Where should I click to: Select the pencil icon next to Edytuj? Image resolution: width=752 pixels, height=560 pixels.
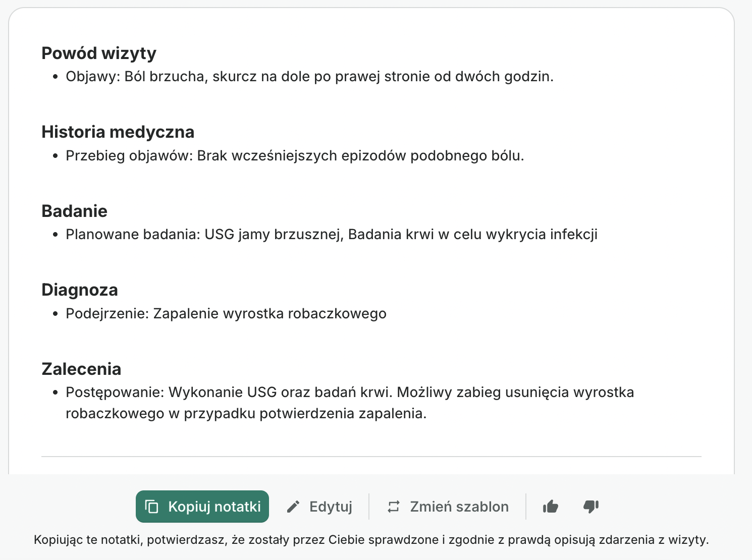pos(293,506)
